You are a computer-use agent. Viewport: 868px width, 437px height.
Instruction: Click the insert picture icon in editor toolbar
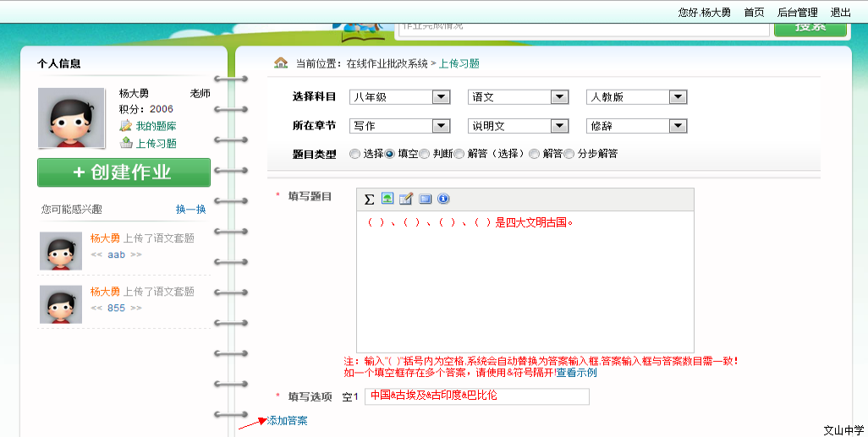[x=387, y=199]
